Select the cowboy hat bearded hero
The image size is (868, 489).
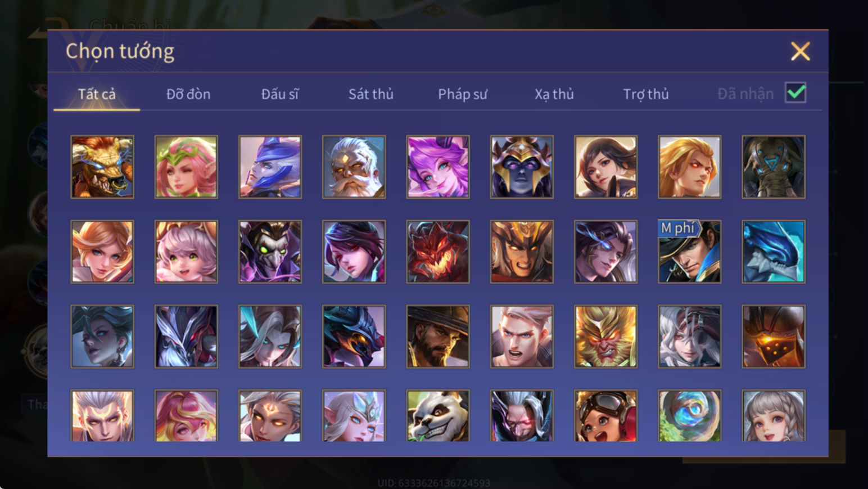pyautogui.click(x=438, y=337)
